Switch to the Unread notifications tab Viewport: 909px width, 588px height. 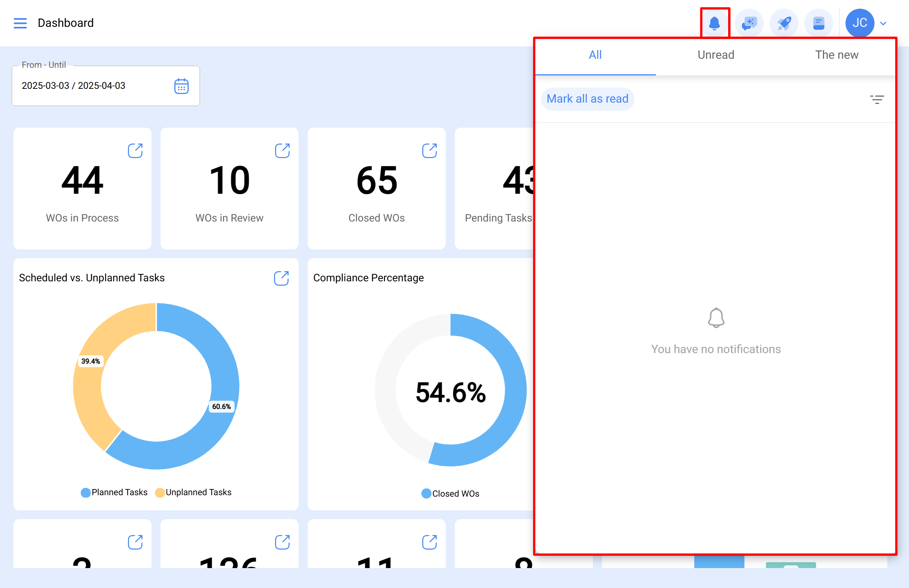pyautogui.click(x=716, y=55)
